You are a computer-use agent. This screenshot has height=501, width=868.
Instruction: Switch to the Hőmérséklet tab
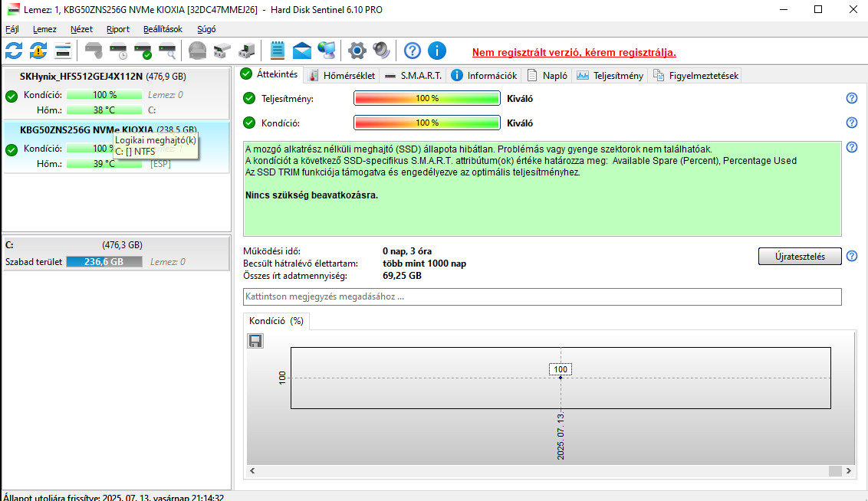coord(342,76)
